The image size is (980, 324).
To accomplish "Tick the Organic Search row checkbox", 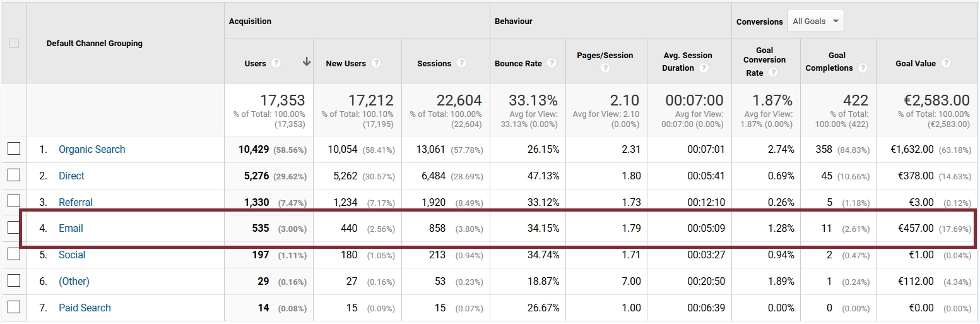I will tap(14, 149).
